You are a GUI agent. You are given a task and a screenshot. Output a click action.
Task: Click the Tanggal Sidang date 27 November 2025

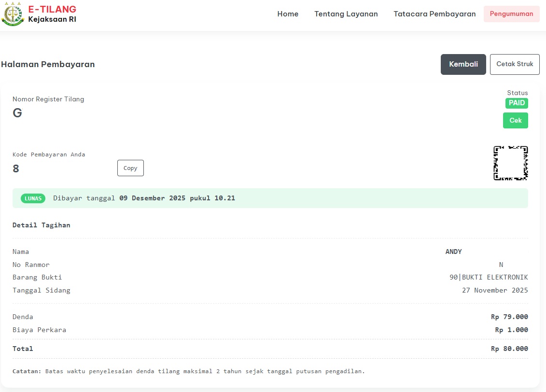pyautogui.click(x=495, y=290)
